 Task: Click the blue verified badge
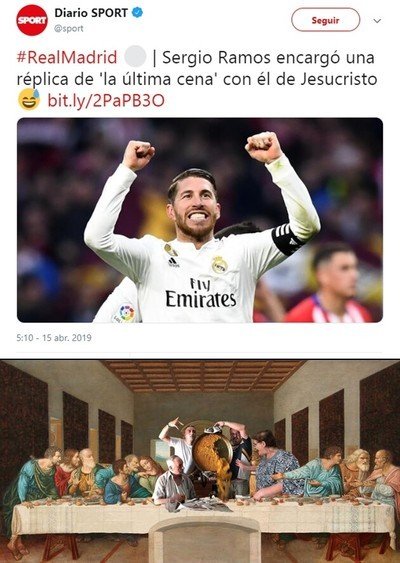(137, 13)
